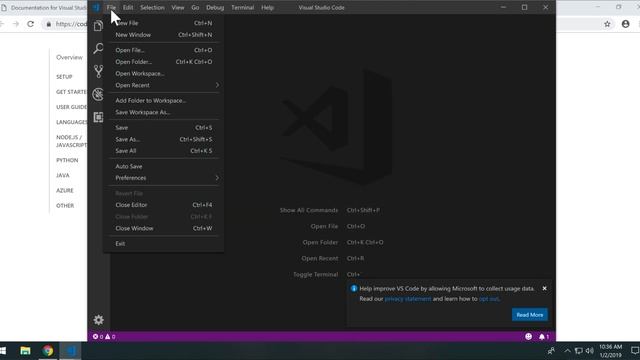Screen dimensions: 640x360
Task: Open the opt out link in the notification
Action: 489,299
